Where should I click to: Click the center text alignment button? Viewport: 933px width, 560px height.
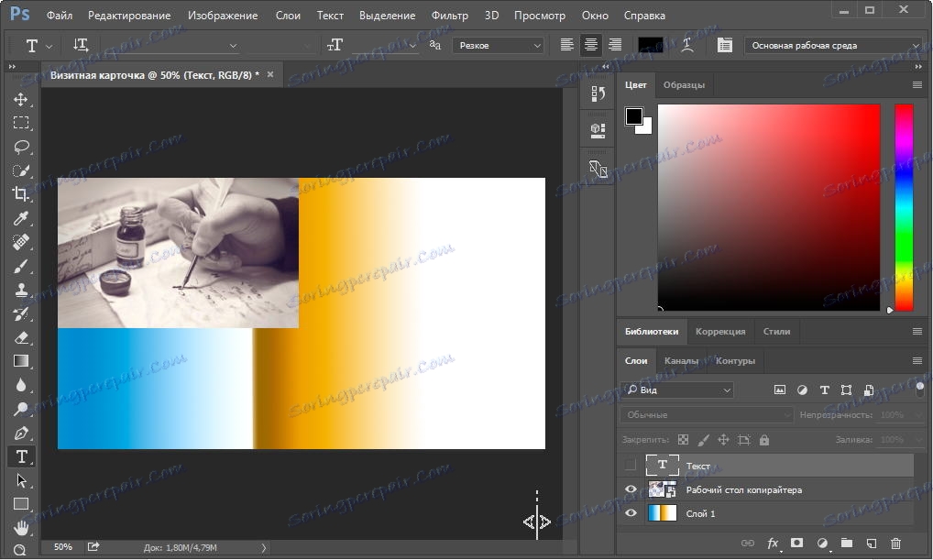[x=591, y=45]
